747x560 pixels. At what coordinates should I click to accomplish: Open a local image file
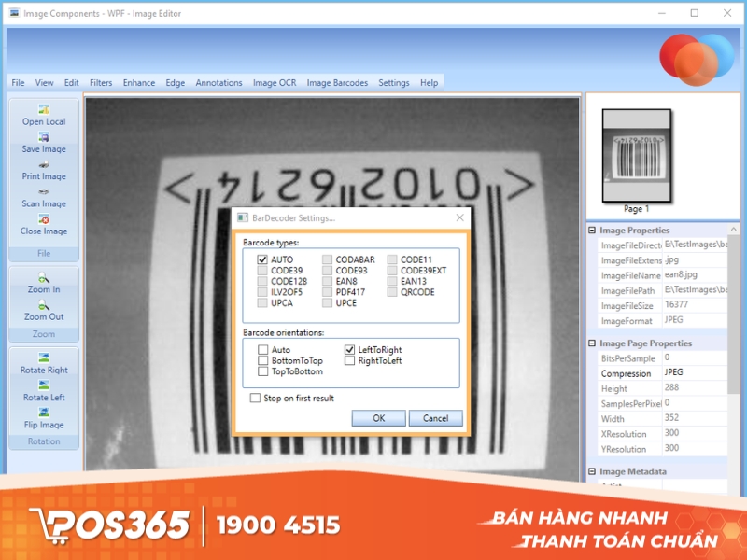43,115
